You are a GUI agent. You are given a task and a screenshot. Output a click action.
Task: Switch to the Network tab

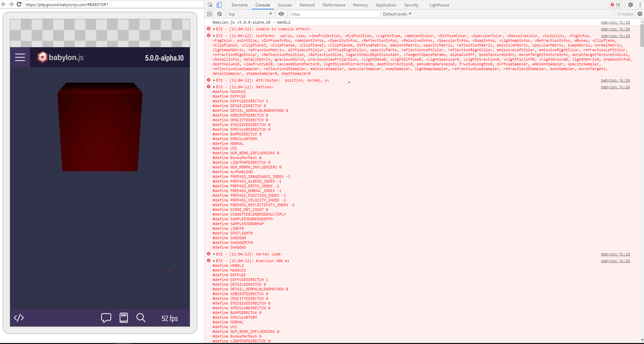[x=307, y=5]
